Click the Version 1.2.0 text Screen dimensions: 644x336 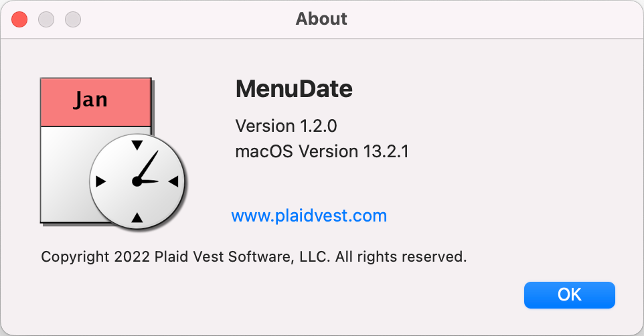286,126
